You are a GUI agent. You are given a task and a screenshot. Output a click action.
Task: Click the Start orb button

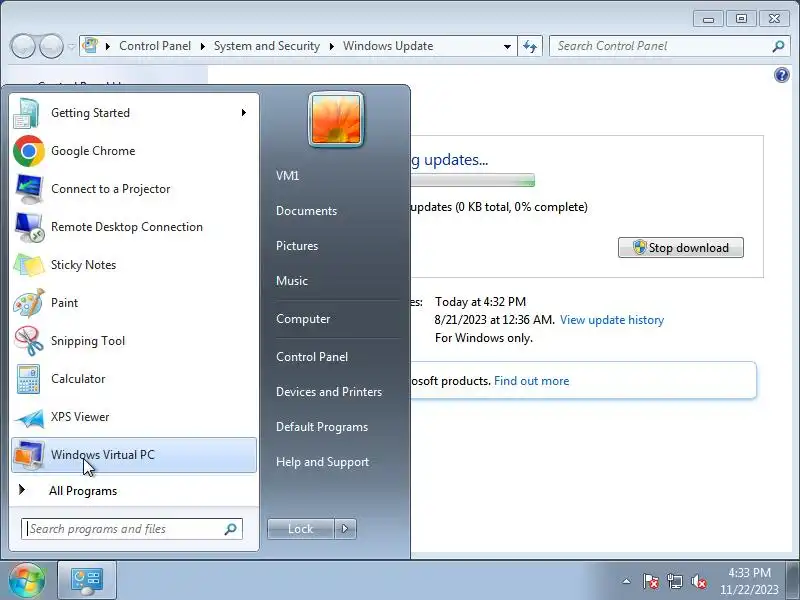tap(27, 581)
